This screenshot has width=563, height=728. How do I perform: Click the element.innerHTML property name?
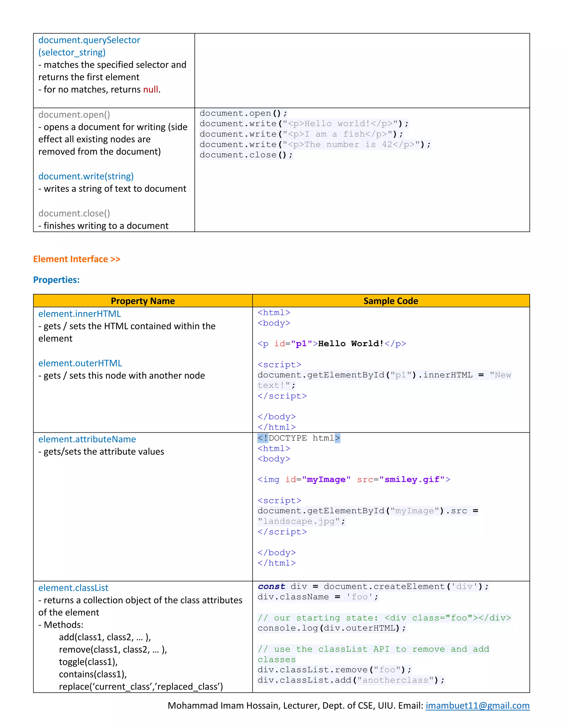pos(79,314)
